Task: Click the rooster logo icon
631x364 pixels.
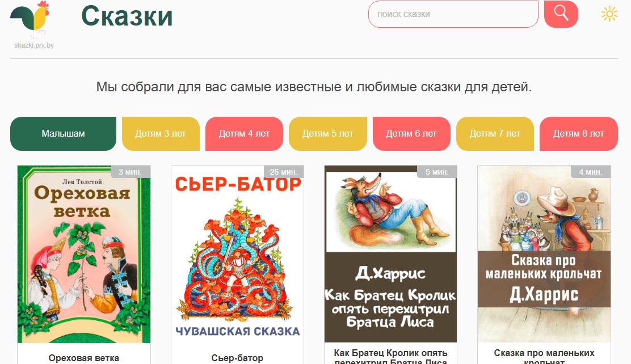Action: 30,18
